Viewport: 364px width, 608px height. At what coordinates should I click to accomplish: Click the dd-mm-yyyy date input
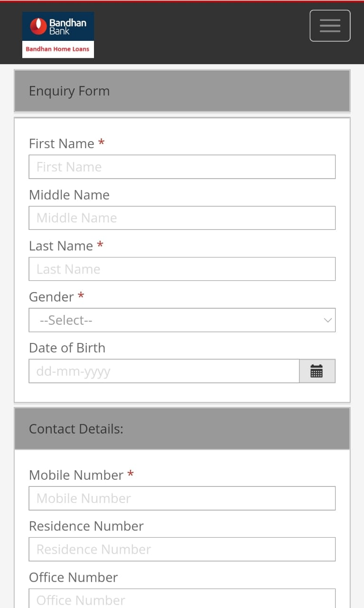164,371
